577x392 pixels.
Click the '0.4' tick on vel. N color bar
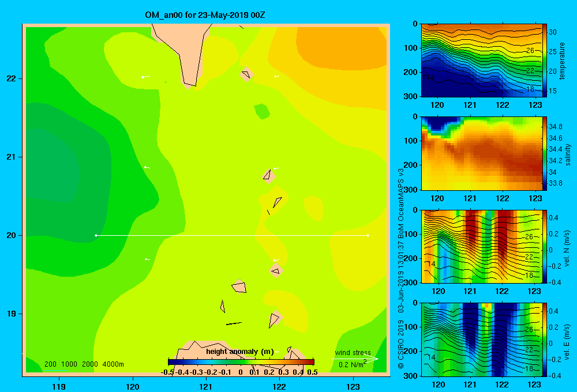coord(553,218)
